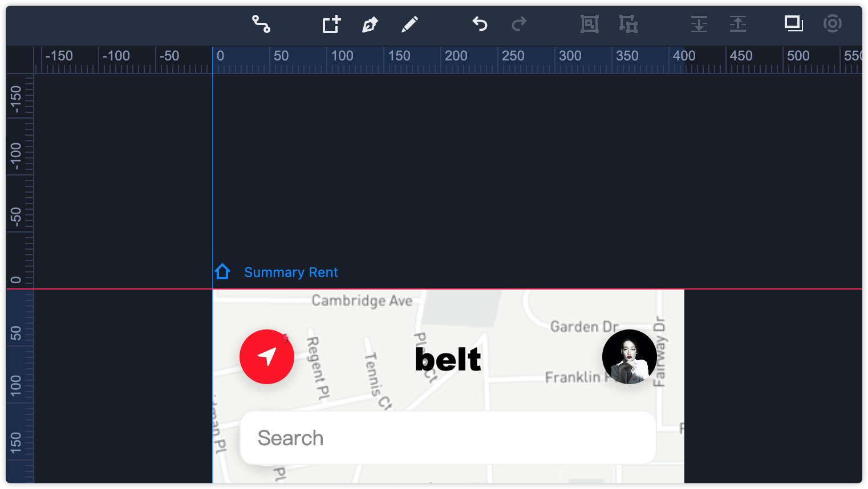Click the Group selection icon
Viewport: 868px width, 489px height.
coord(589,24)
